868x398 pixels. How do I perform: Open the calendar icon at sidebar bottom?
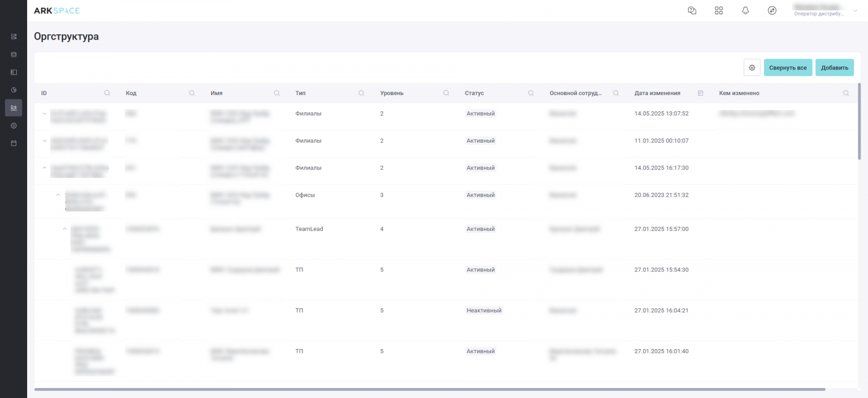[14, 143]
